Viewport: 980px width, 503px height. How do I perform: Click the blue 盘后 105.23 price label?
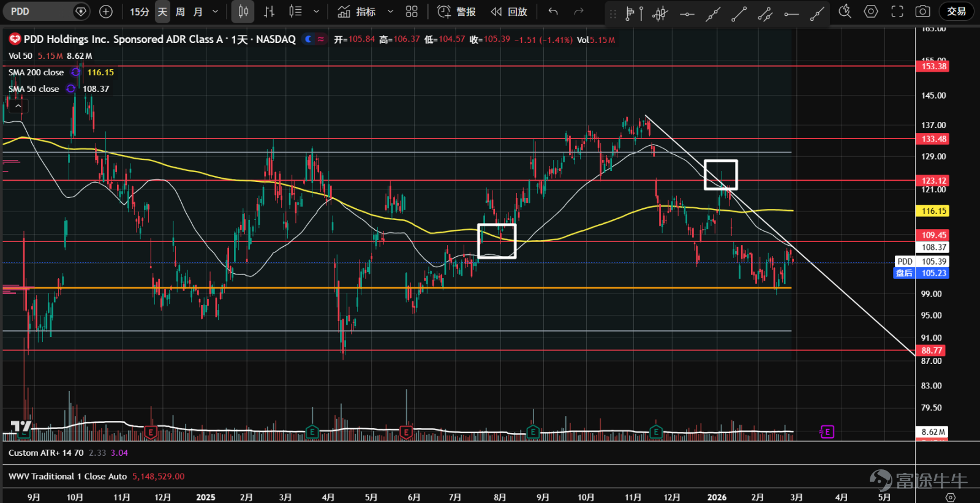click(x=921, y=273)
